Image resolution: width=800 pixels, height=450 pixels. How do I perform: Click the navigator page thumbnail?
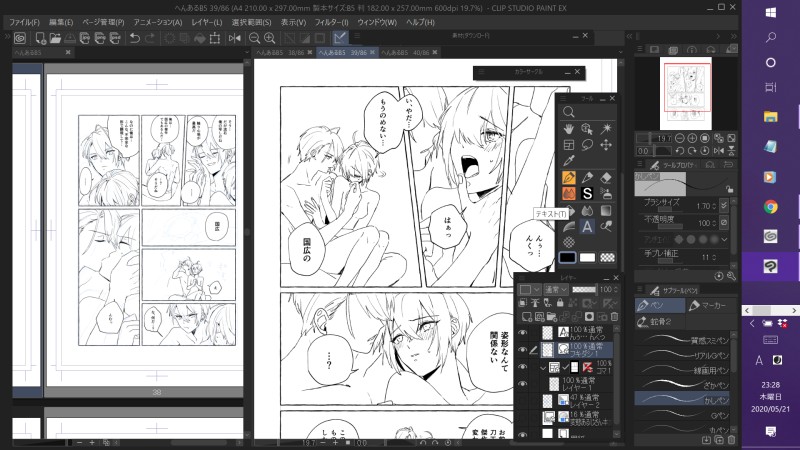pyautogui.click(x=686, y=93)
